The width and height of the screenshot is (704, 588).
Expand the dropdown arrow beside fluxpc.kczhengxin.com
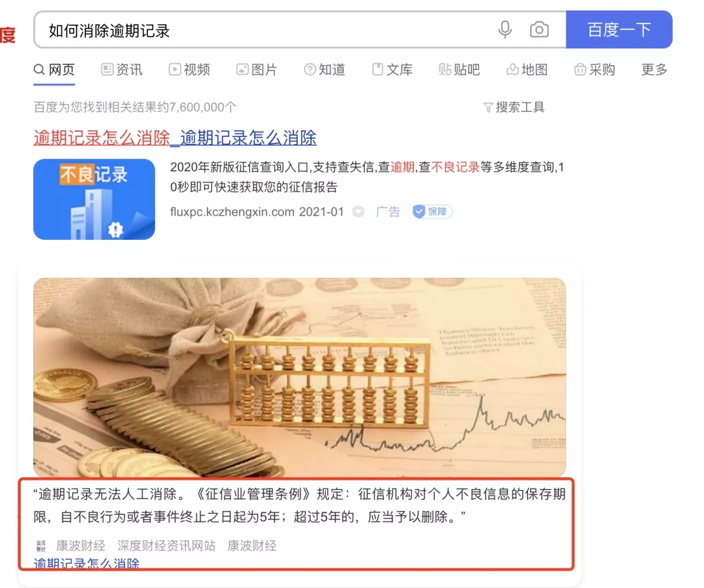(x=359, y=211)
